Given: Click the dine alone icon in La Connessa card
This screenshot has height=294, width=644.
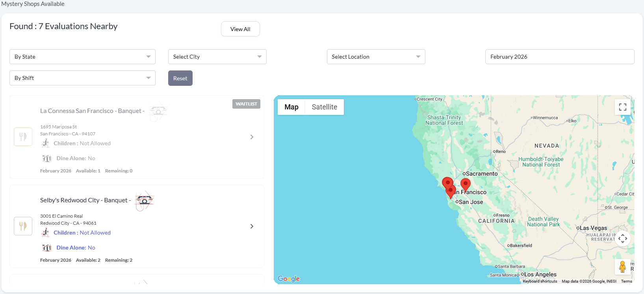Looking at the screenshot, I should pos(47,158).
